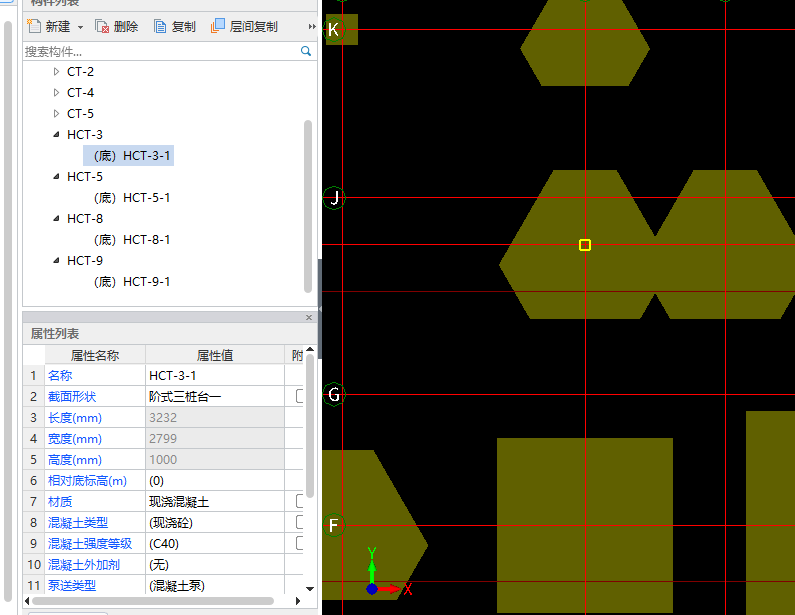Screen dimensions: 795x615
Task: Click the 属性名称 column header
Action: 95,355
